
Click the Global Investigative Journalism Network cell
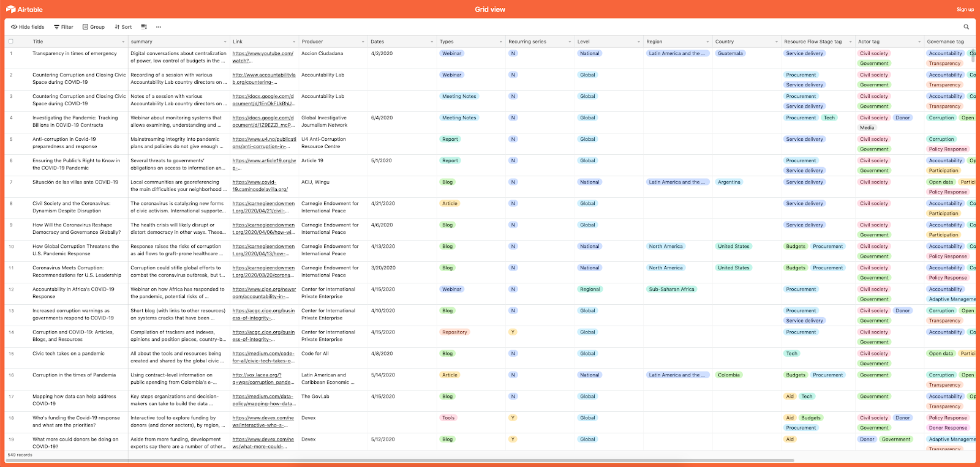click(324, 121)
